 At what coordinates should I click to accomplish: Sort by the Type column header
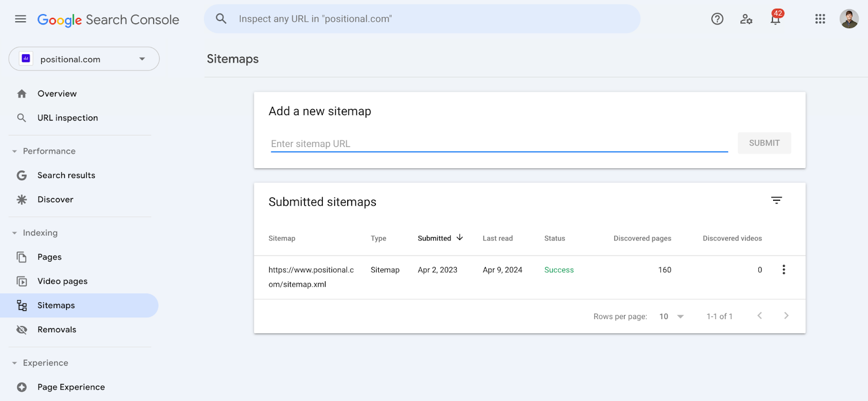coord(379,238)
